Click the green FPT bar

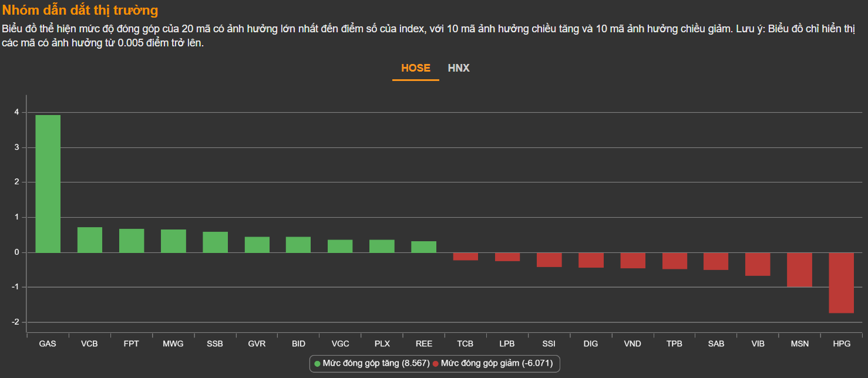[x=132, y=241]
